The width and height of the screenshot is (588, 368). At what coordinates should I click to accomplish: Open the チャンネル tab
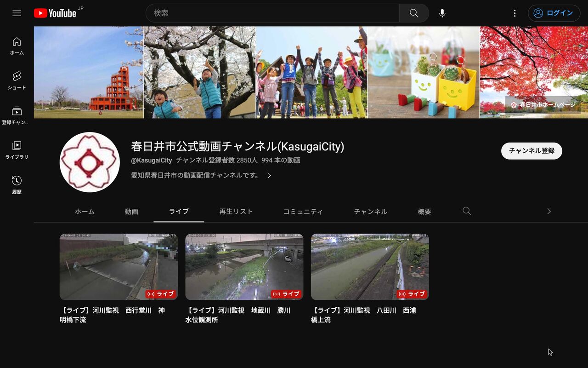pos(371,212)
